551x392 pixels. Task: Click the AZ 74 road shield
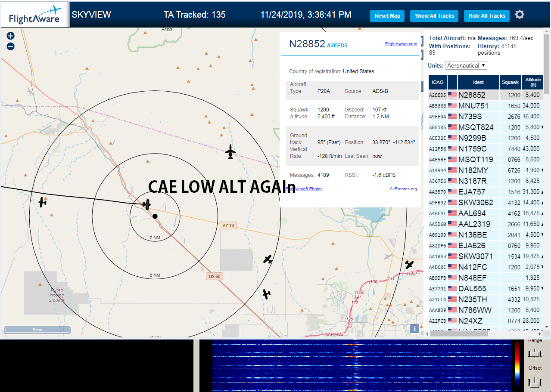click(x=228, y=225)
